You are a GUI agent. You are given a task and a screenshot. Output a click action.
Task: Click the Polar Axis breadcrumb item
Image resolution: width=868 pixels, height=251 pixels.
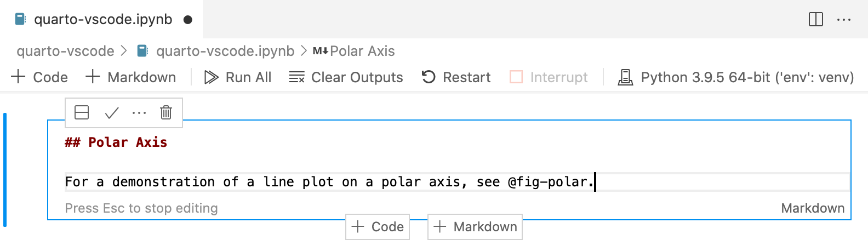[x=362, y=51]
